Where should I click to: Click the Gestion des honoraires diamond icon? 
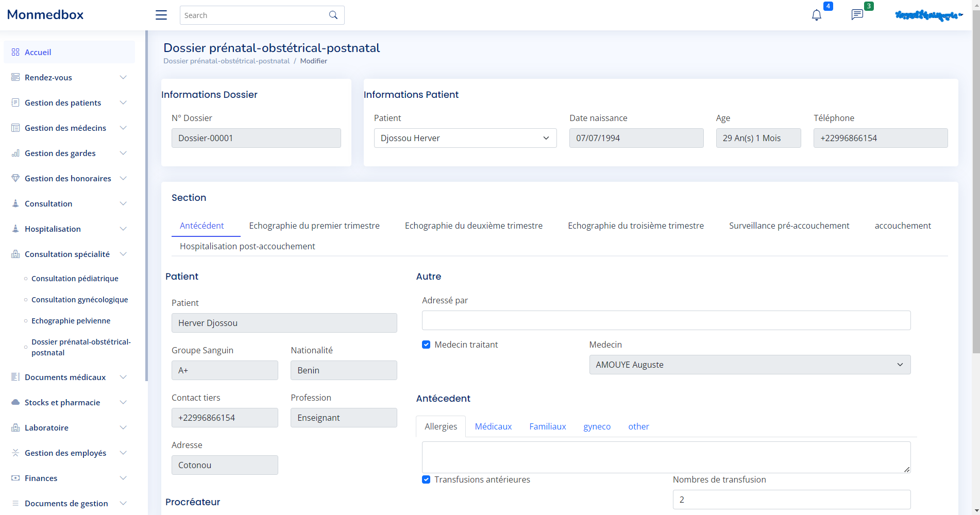click(15, 178)
